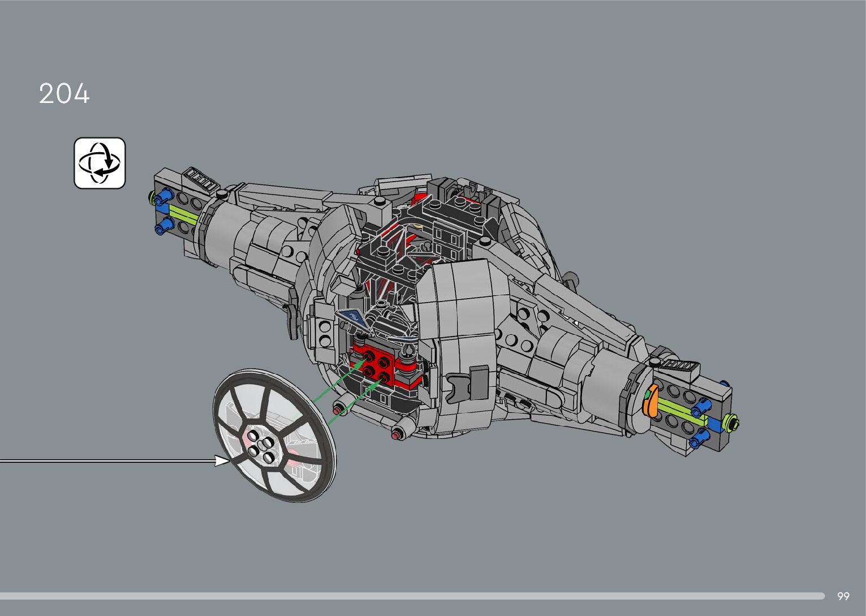Screen dimensions: 866x616
Task: Select the upper blue pin on right arm
Action: coord(704,404)
